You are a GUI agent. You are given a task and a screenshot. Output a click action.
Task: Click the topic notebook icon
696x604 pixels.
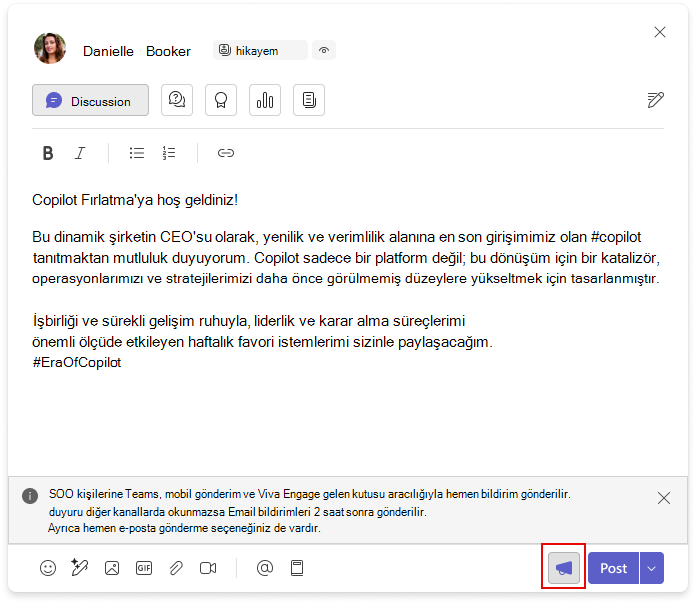[x=297, y=568]
